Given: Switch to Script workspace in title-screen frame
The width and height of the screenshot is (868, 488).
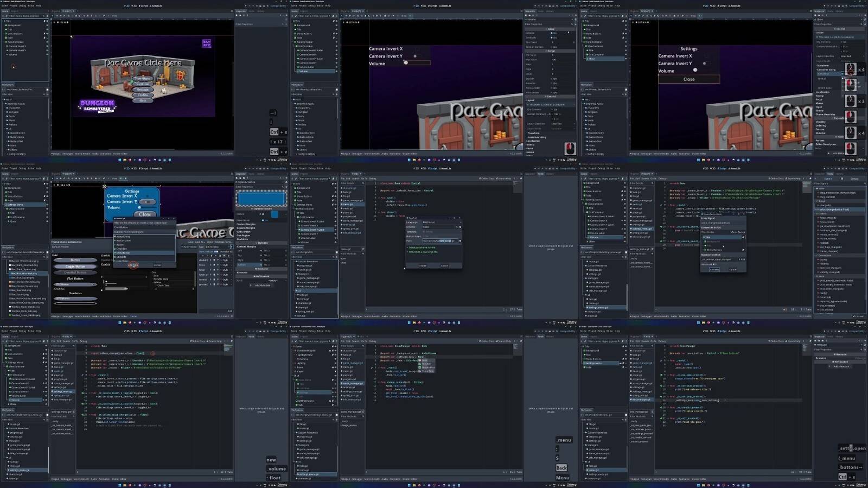Looking at the screenshot, I should [x=144, y=5].
